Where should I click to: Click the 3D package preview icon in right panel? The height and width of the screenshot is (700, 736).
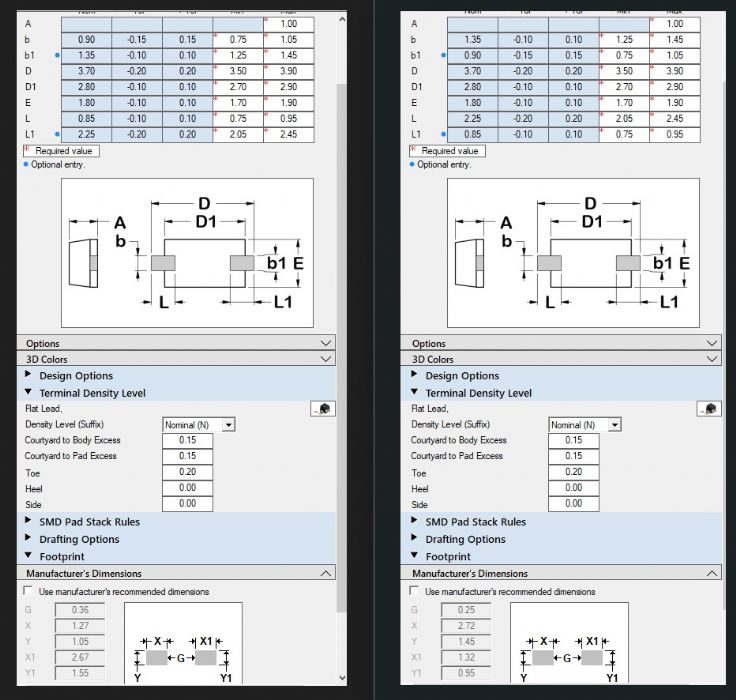coord(709,409)
